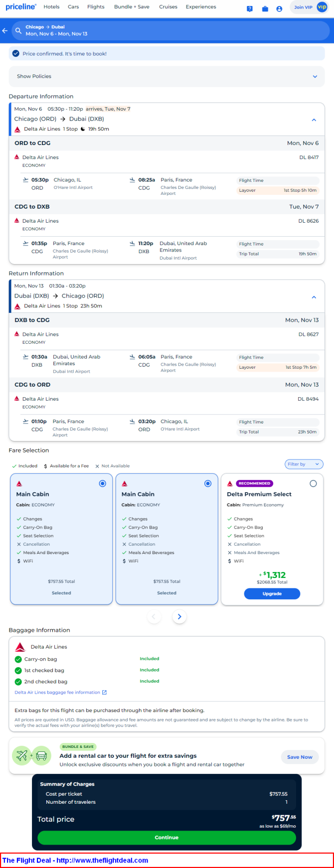
Task: Click flight number DL 8494
Action: [x=308, y=399]
